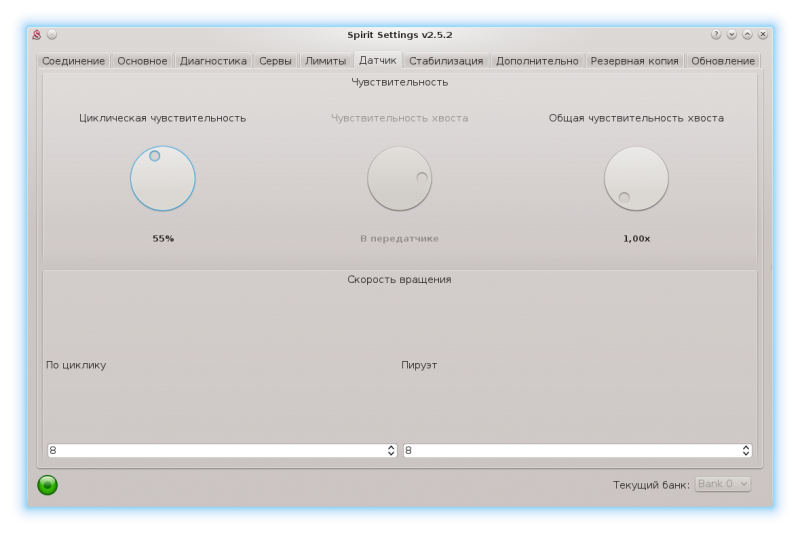Click the Общая чувствительность хвоста dial

coord(636,179)
